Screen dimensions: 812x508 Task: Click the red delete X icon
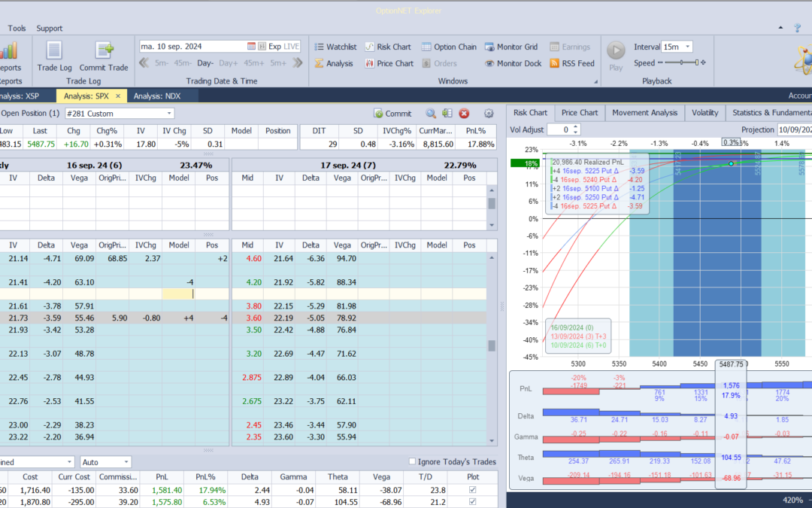click(x=464, y=114)
